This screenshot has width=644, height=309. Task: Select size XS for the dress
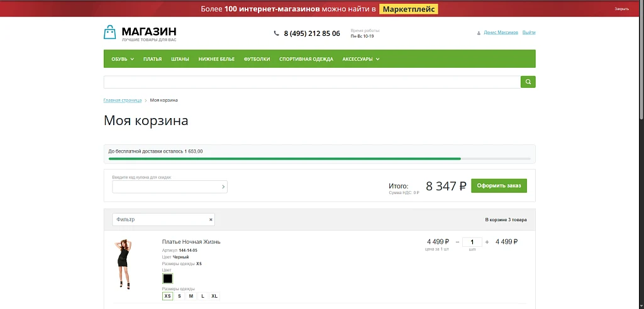pos(167,296)
